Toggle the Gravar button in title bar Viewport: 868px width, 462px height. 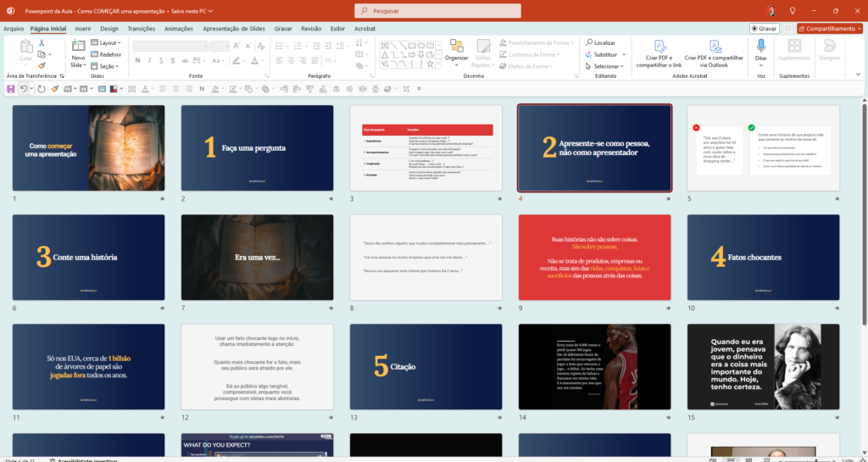[765, 28]
